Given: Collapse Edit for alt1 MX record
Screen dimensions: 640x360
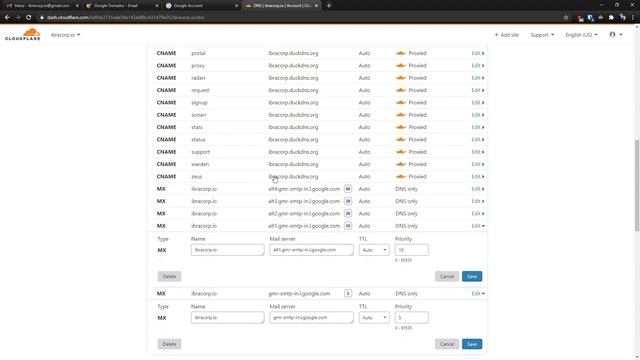Looking at the screenshot, I should coord(478,226).
